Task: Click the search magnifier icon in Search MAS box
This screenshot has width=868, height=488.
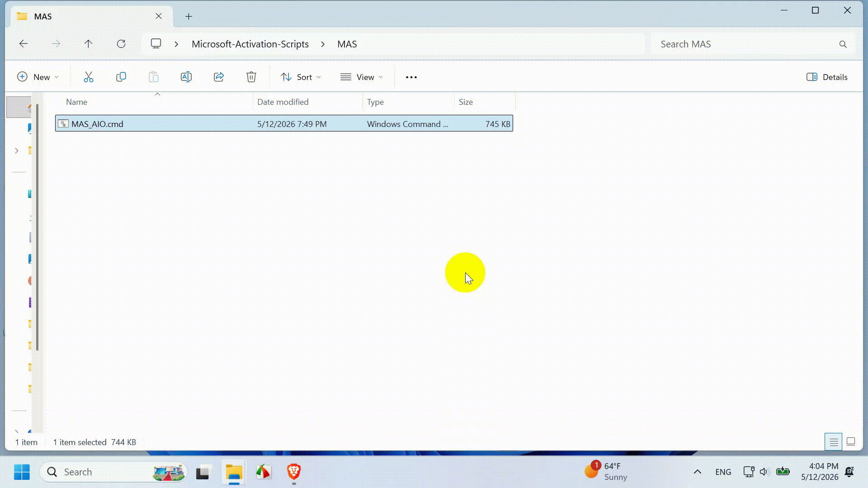Action: (843, 44)
